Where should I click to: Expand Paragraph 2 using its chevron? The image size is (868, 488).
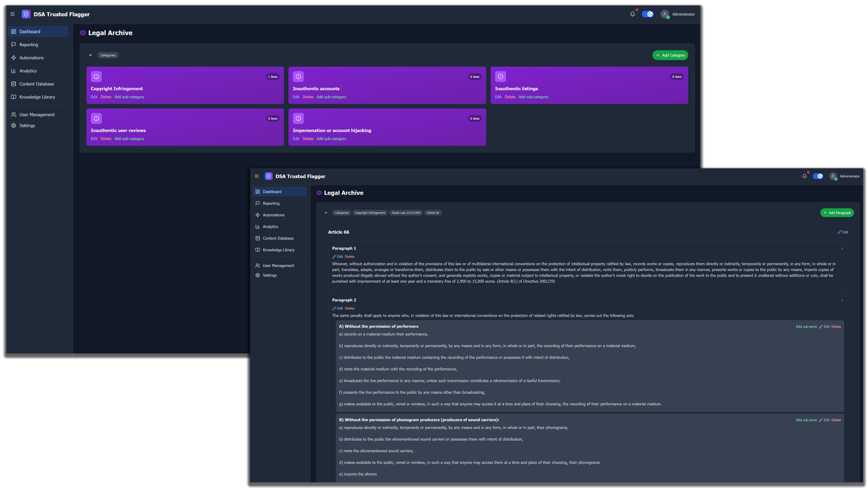coord(842,301)
